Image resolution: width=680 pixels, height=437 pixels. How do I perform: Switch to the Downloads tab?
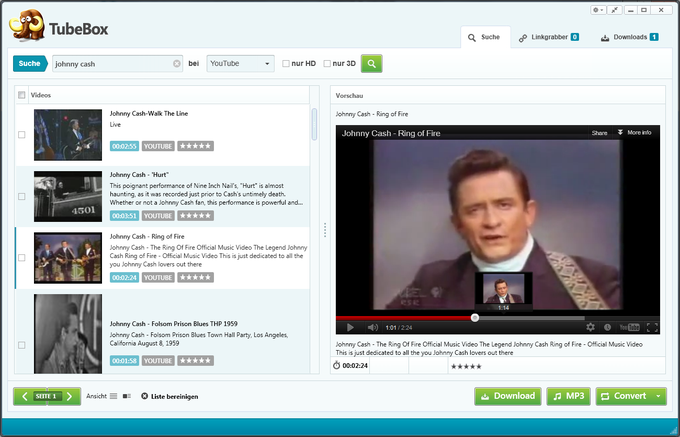(x=630, y=37)
